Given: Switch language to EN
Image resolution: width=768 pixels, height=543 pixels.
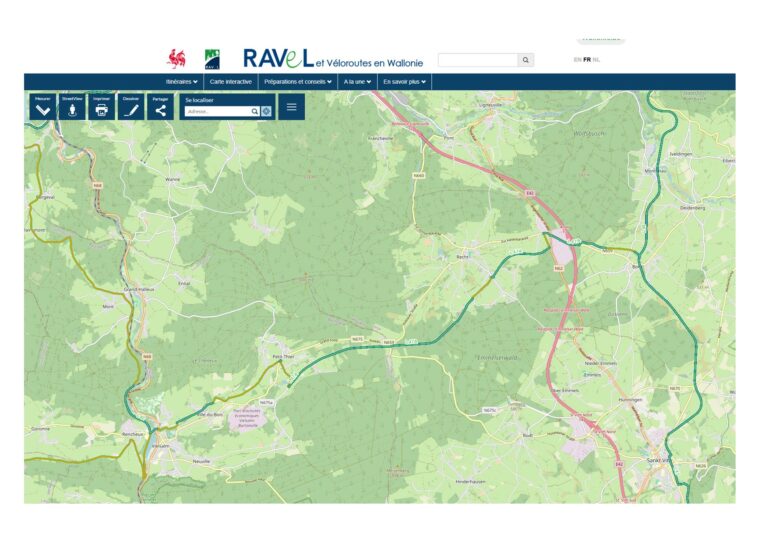Looking at the screenshot, I should pyautogui.click(x=577, y=60).
